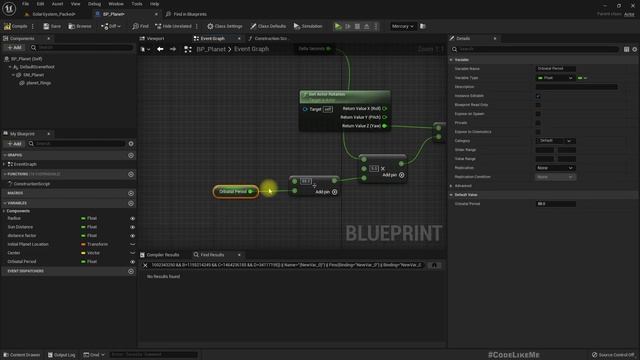
Task: Click the green Play button
Action: point(338,26)
